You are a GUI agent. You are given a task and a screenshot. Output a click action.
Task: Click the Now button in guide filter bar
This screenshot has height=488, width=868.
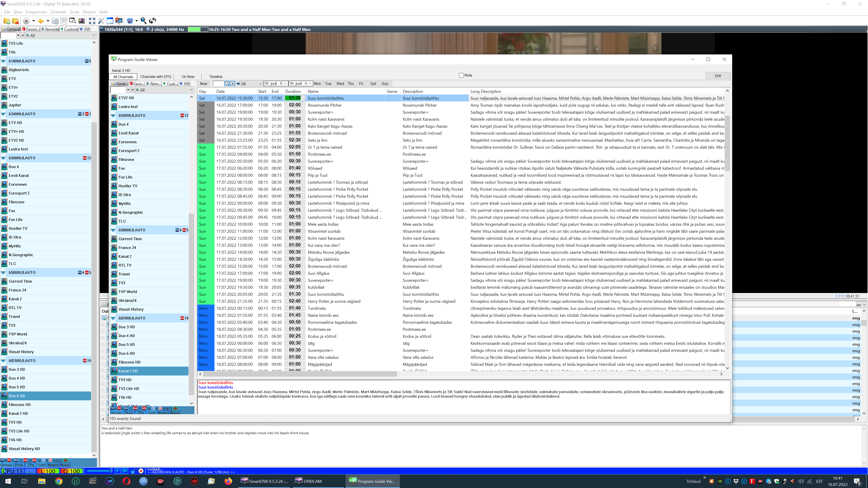(x=203, y=84)
